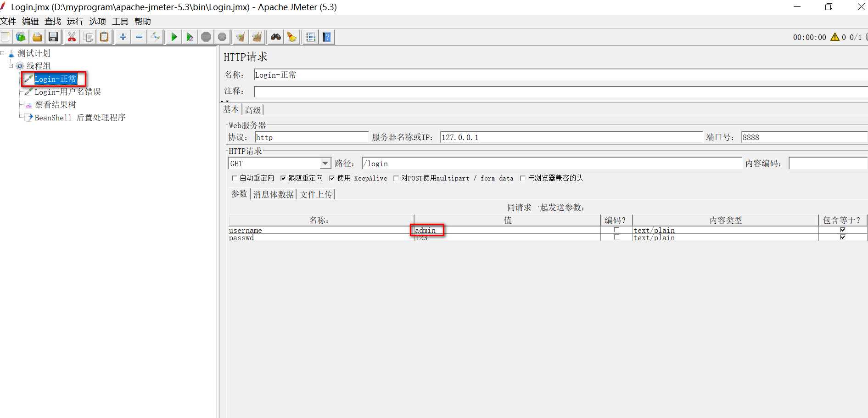Collapse all nodes with minus icon

pos(139,37)
